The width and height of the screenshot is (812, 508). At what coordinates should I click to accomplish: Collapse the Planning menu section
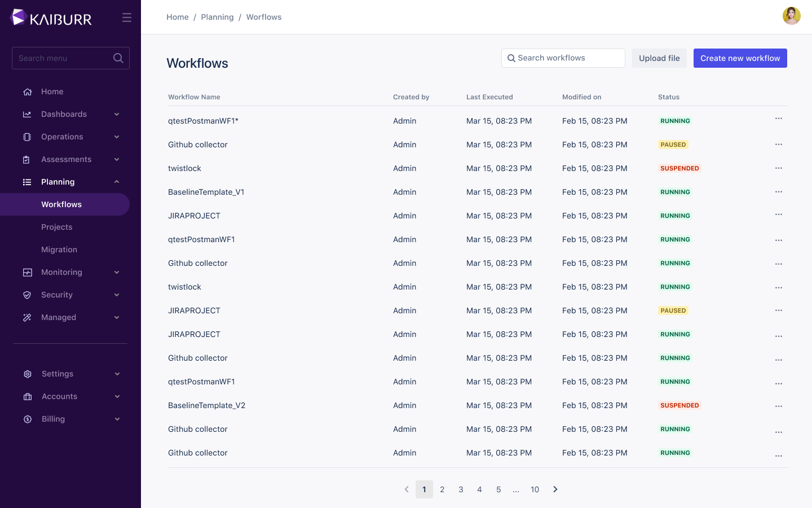tap(117, 182)
